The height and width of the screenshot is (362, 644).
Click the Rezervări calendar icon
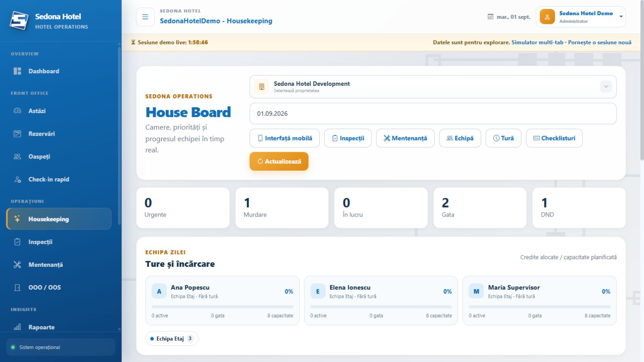pyautogui.click(x=18, y=134)
